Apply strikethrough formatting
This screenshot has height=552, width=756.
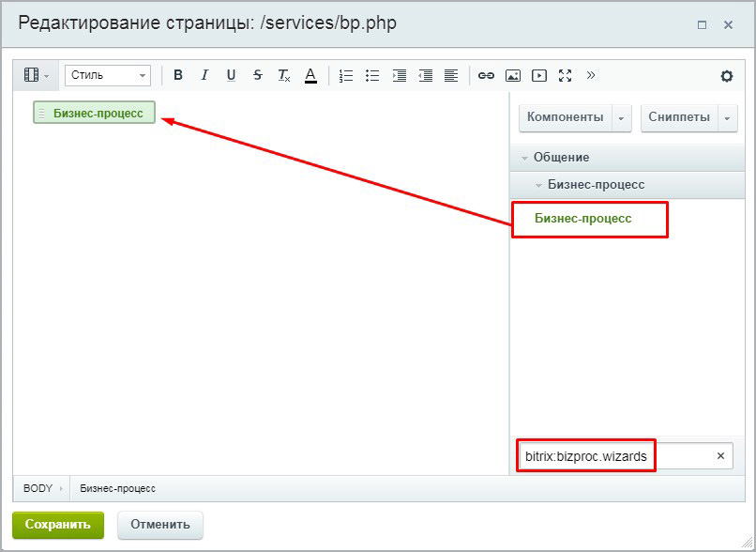tap(257, 76)
